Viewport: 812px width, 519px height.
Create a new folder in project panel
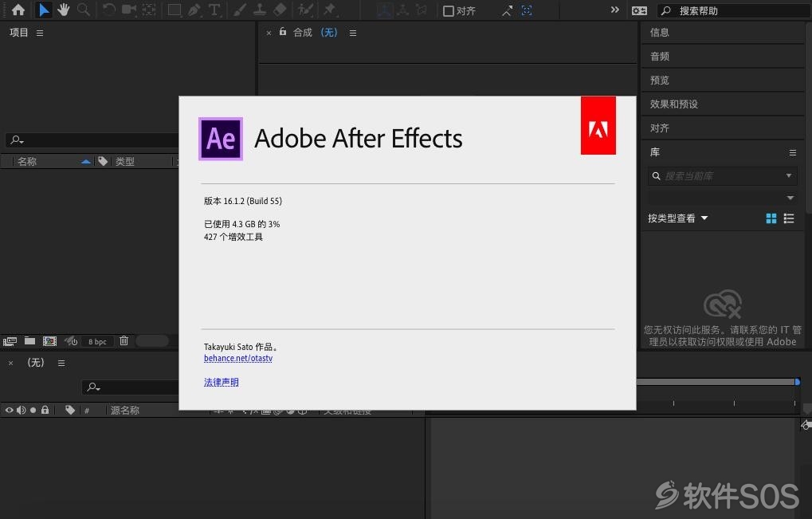tap(30, 341)
